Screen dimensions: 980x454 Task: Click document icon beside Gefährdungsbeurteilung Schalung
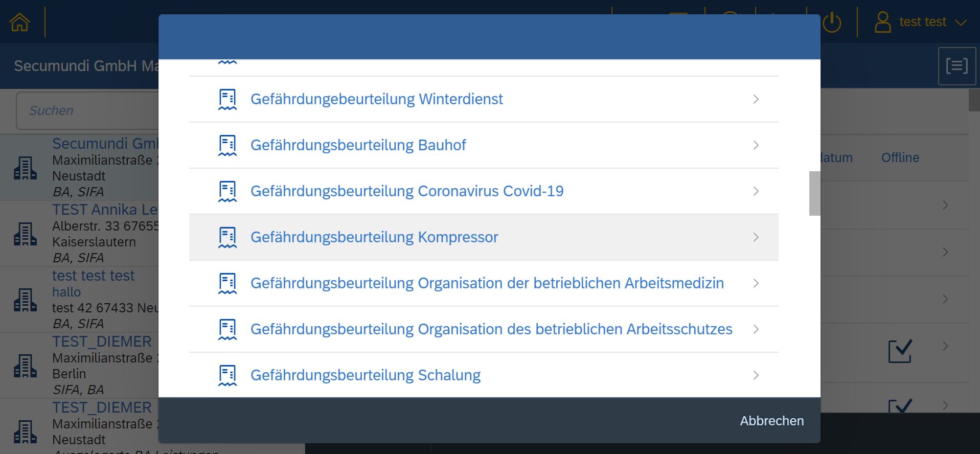[227, 375]
